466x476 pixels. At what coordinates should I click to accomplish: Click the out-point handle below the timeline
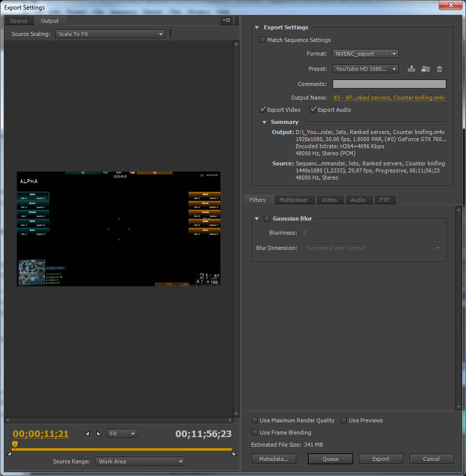click(x=234, y=454)
